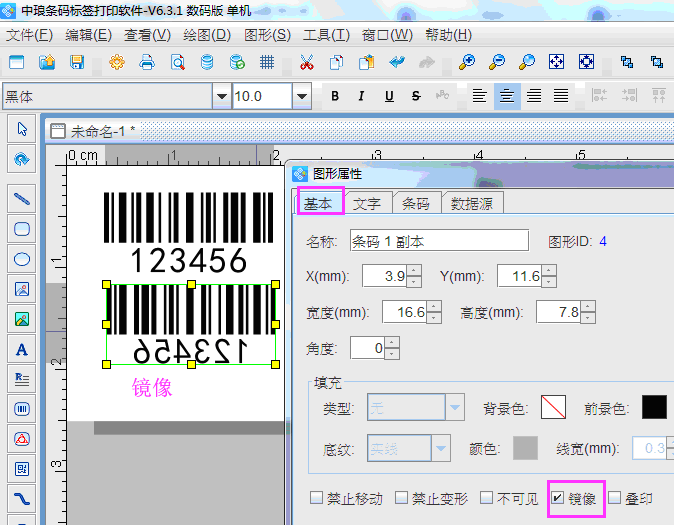This screenshot has height=525, width=674.
Task: Open the 文件(F) menu
Action: (29, 35)
